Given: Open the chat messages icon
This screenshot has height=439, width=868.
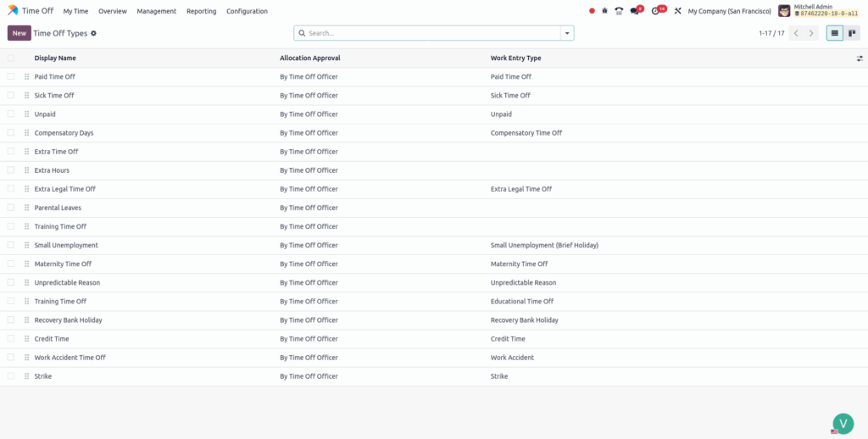Looking at the screenshot, I should 635,11.
